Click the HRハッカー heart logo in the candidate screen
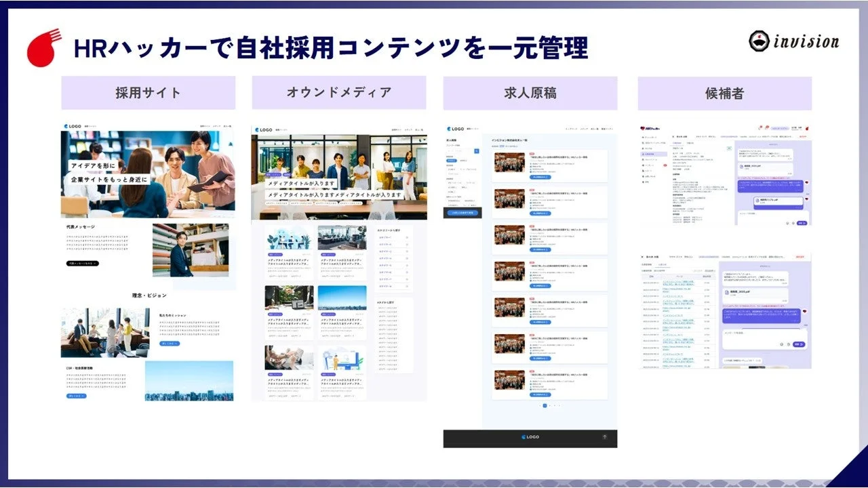 [x=642, y=128]
